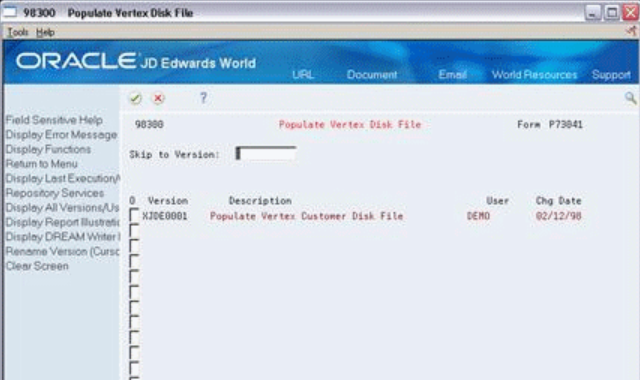
Task: Click the second-row option field
Action: click(x=134, y=231)
